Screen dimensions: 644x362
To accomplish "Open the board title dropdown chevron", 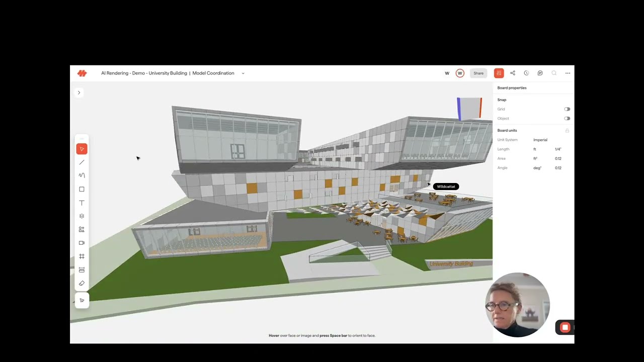I will click(x=243, y=73).
